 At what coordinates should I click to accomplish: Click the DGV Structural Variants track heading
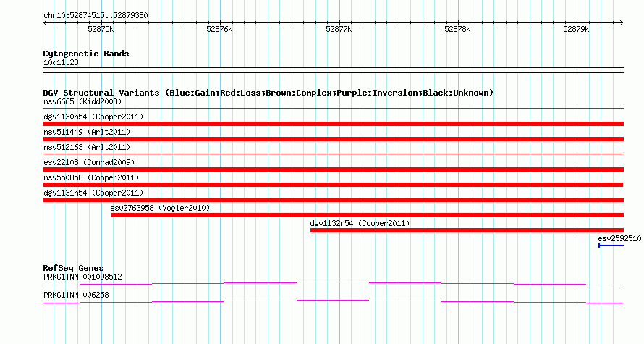268,93
